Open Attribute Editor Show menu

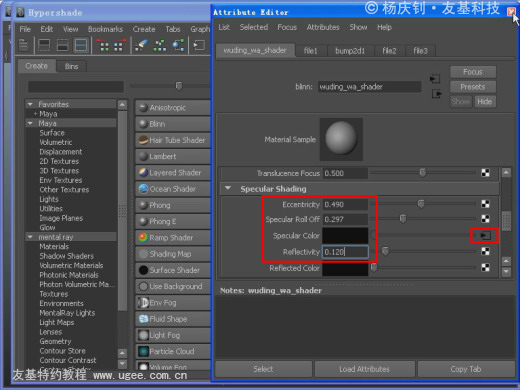click(x=358, y=27)
